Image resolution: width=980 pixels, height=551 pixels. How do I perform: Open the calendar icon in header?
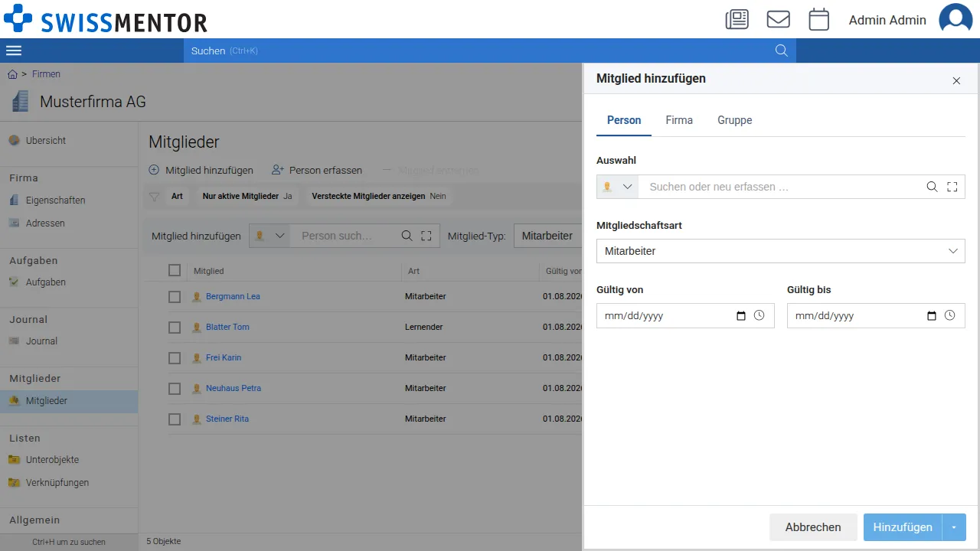click(x=819, y=19)
